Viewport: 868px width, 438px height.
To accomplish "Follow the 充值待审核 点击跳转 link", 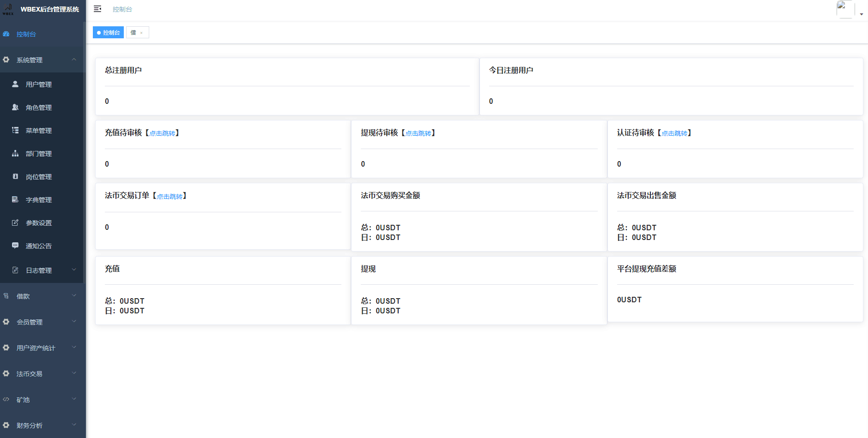I will 162,133.
